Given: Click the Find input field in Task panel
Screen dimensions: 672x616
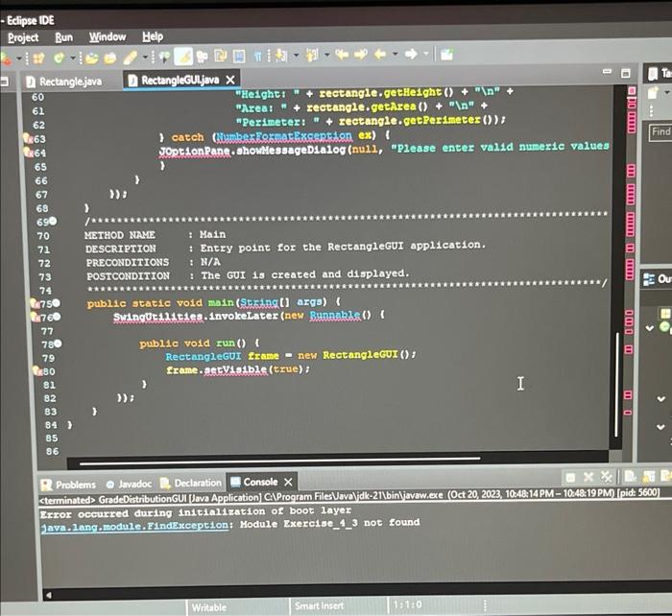Looking at the screenshot, I should click(x=660, y=132).
